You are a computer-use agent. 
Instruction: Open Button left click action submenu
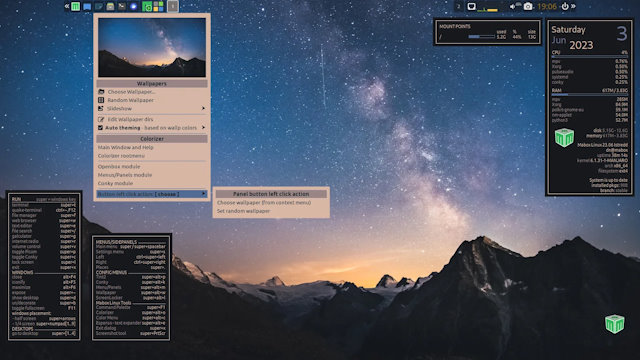tap(152, 194)
